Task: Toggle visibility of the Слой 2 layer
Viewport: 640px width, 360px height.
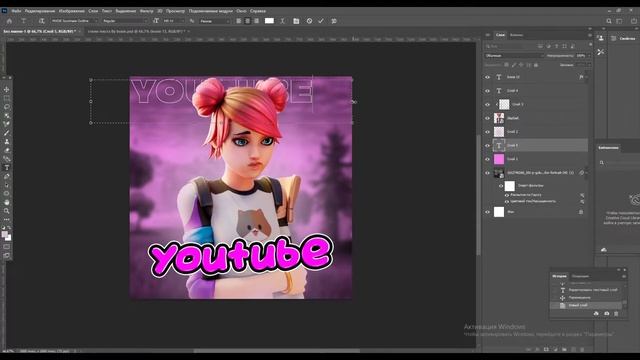Action: pos(487,132)
